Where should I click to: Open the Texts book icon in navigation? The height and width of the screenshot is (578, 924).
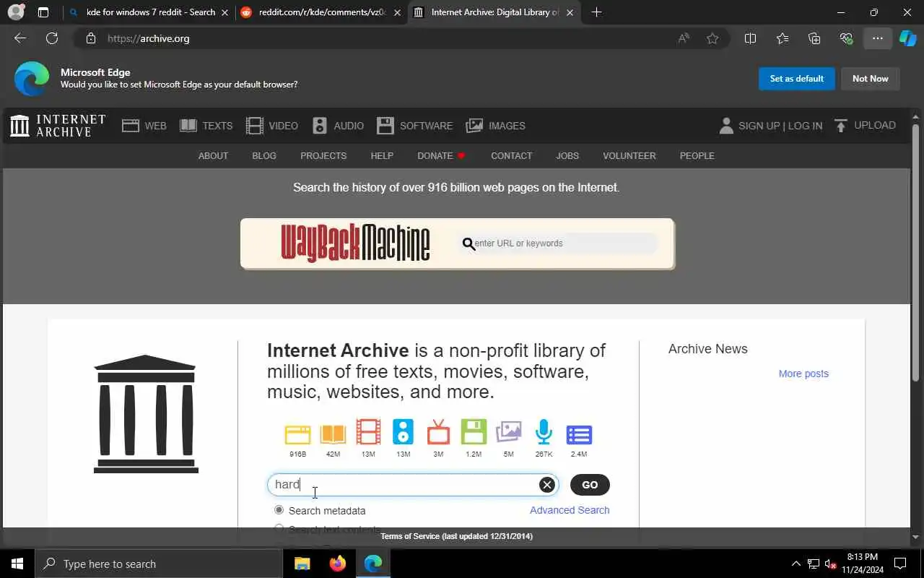point(188,126)
